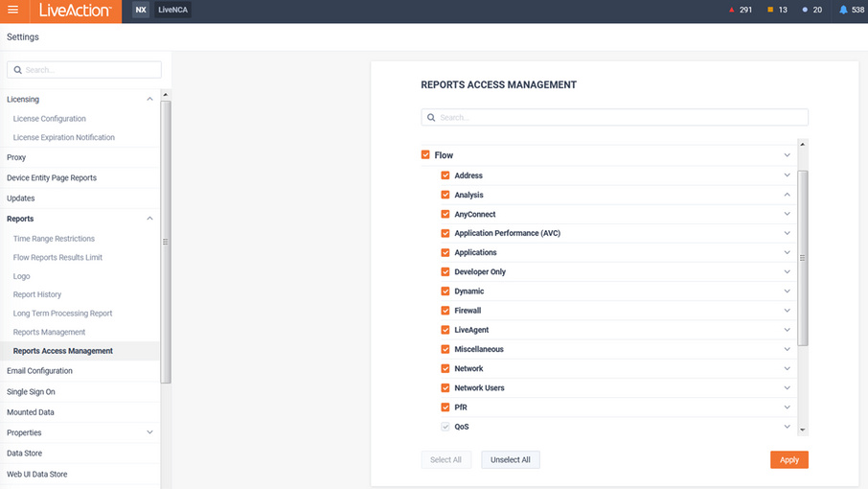Screen dimensions: 868x489
Task: Click the Unselect All button
Action: click(511, 459)
